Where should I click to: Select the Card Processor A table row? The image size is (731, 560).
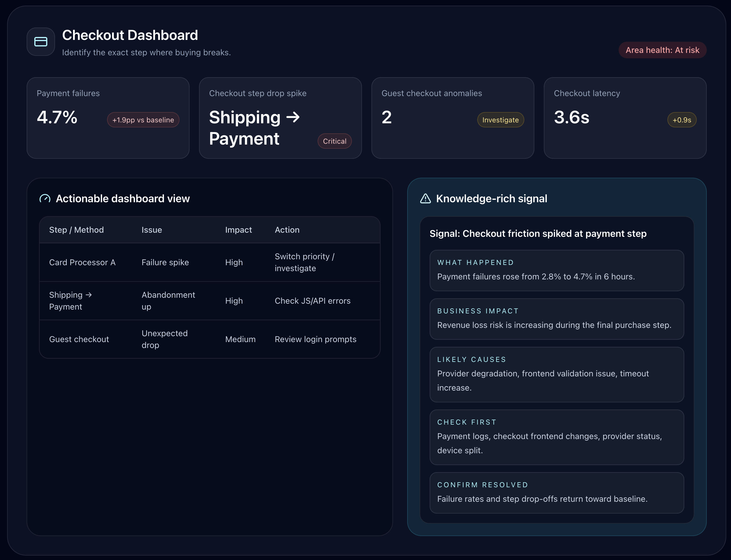coord(82,263)
